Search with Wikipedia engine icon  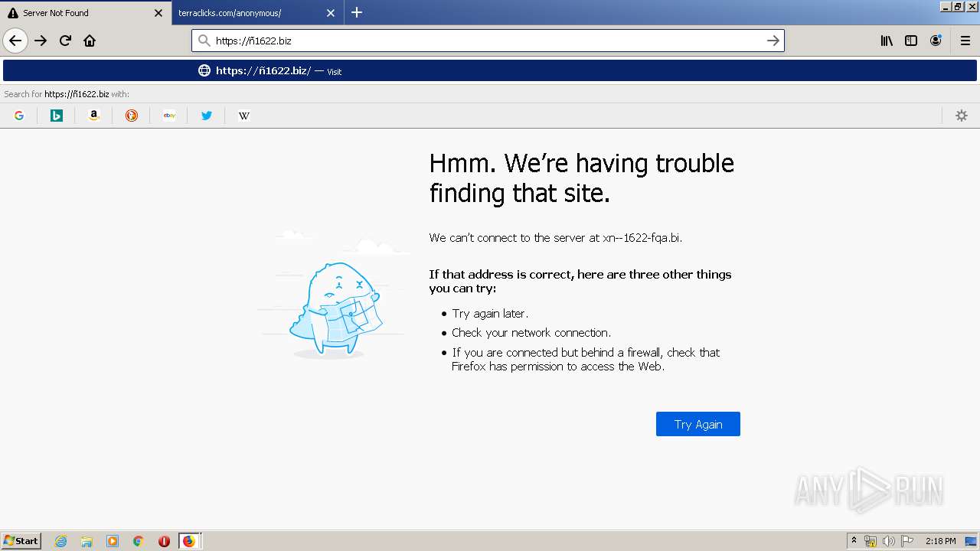pyautogui.click(x=244, y=116)
